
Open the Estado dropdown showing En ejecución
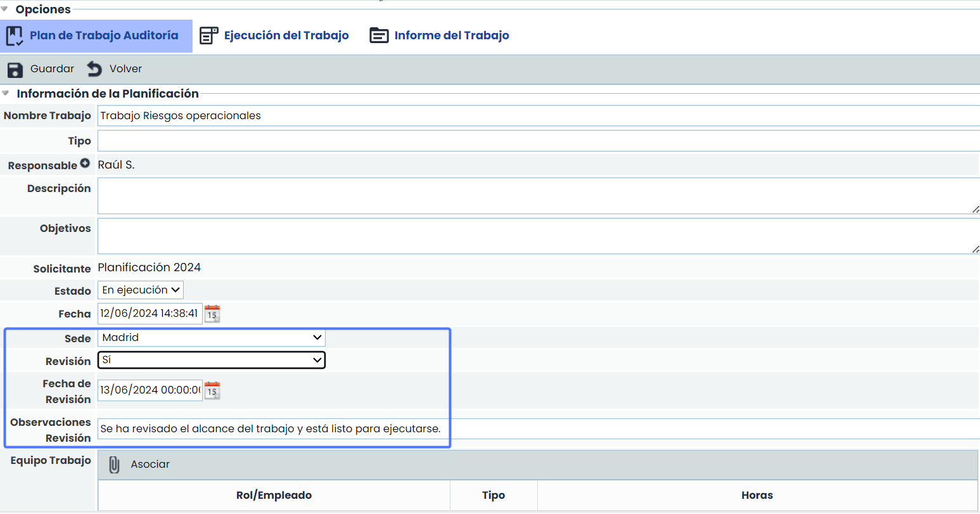pos(140,290)
